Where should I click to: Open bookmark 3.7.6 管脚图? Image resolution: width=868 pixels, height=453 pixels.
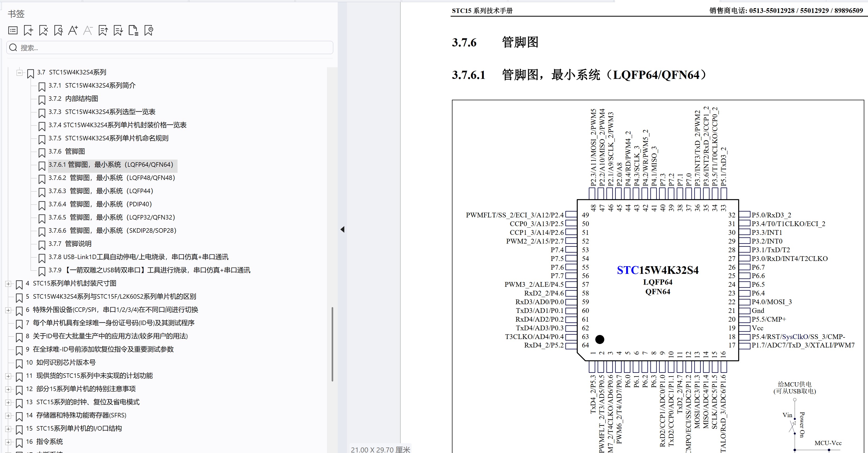[x=66, y=151]
